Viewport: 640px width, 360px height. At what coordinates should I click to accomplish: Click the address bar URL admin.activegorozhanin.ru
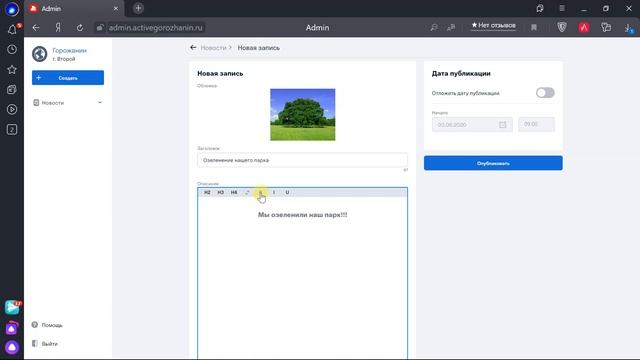156,27
